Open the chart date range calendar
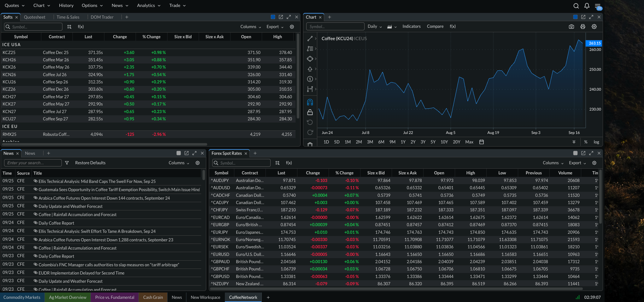This screenshot has height=302, width=644. click(x=481, y=142)
